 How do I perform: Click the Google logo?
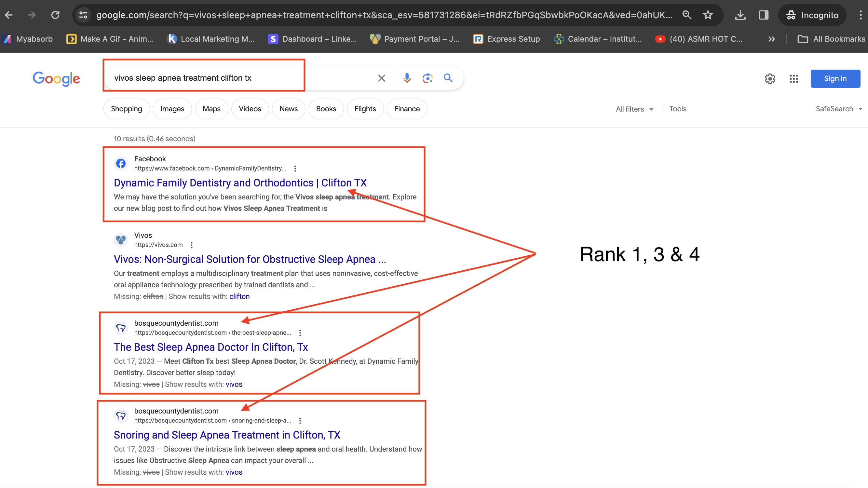coord(56,78)
